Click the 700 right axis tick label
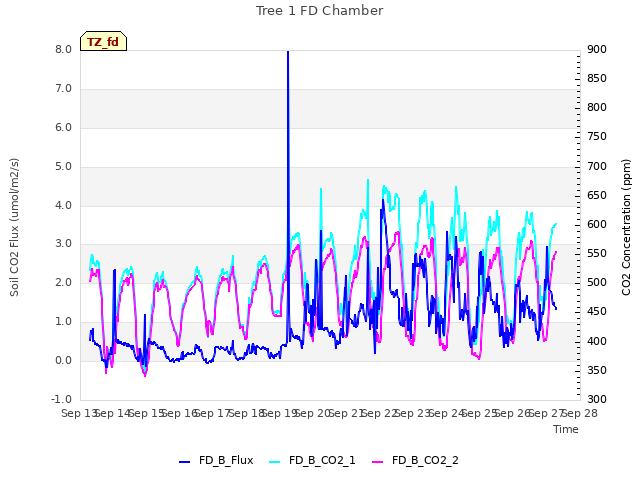The image size is (640, 480). [x=597, y=167]
